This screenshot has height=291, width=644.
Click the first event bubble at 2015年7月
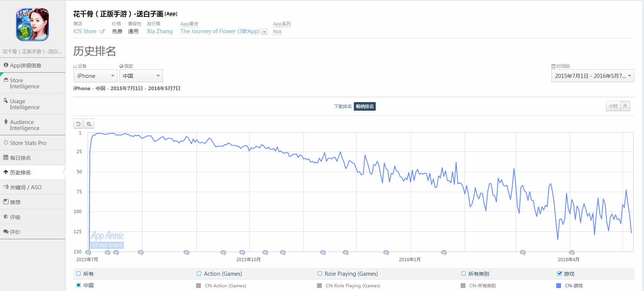88,253
